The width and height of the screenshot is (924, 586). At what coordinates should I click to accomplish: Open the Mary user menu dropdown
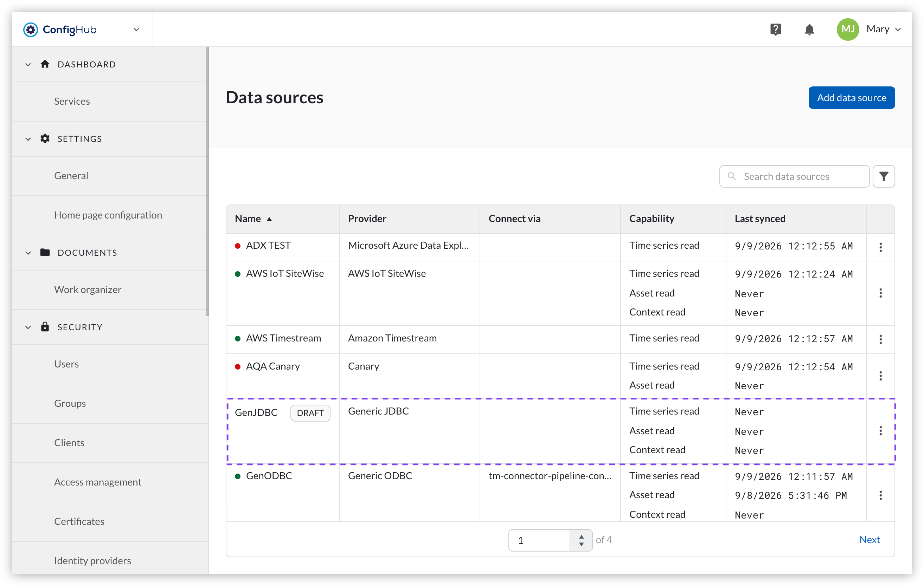click(898, 30)
